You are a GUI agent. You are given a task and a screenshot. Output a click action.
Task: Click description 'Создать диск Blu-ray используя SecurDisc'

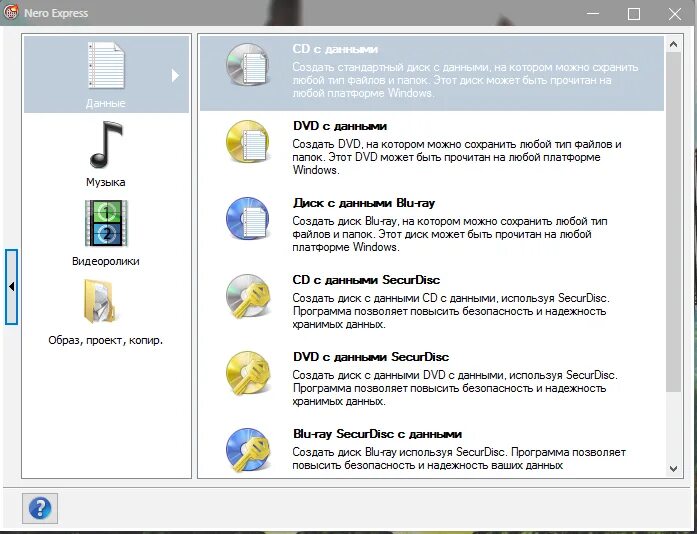tap(459, 458)
